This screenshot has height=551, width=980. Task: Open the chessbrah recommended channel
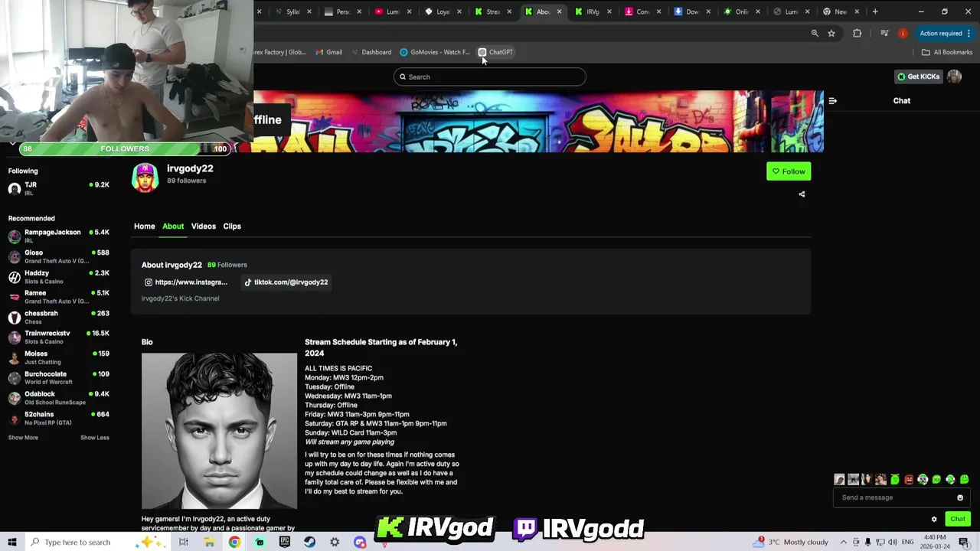coord(58,317)
